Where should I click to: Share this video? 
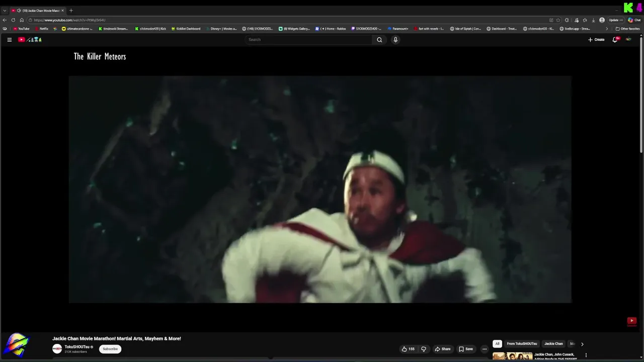(x=443, y=349)
